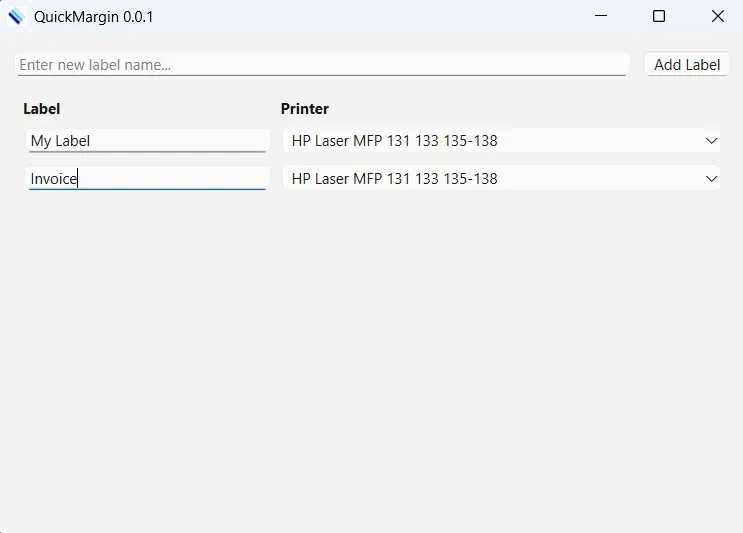
Task: Click the QuickMargin 0.0.1 title text
Action: pyautogui.click(x=93, y=17)
